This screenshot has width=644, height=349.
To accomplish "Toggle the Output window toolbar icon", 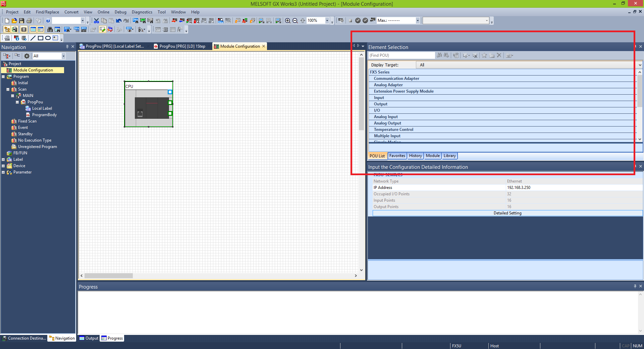I will (x=33, y=29).
